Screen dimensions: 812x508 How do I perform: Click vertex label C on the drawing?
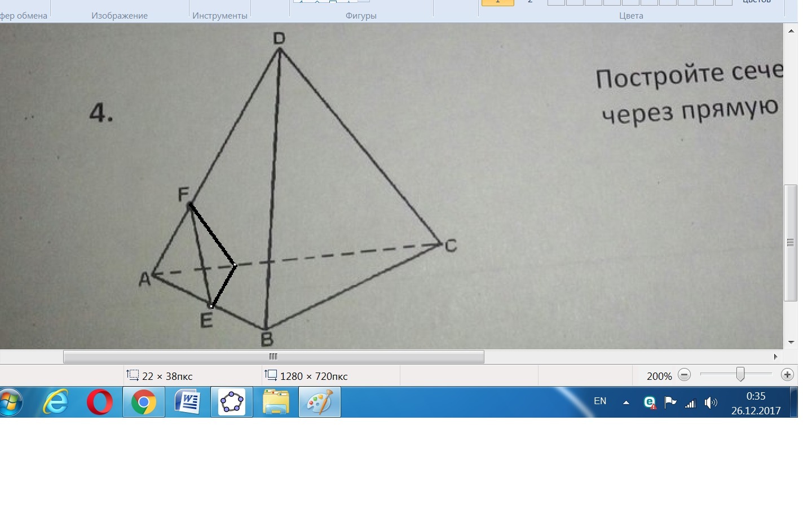click(x=451, y=246)
